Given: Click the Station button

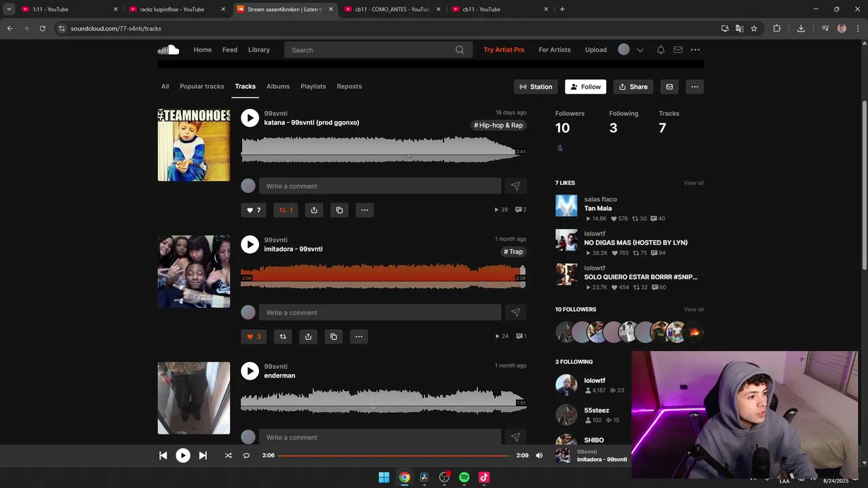Looking at the screenshot, I should coord(536,87).
